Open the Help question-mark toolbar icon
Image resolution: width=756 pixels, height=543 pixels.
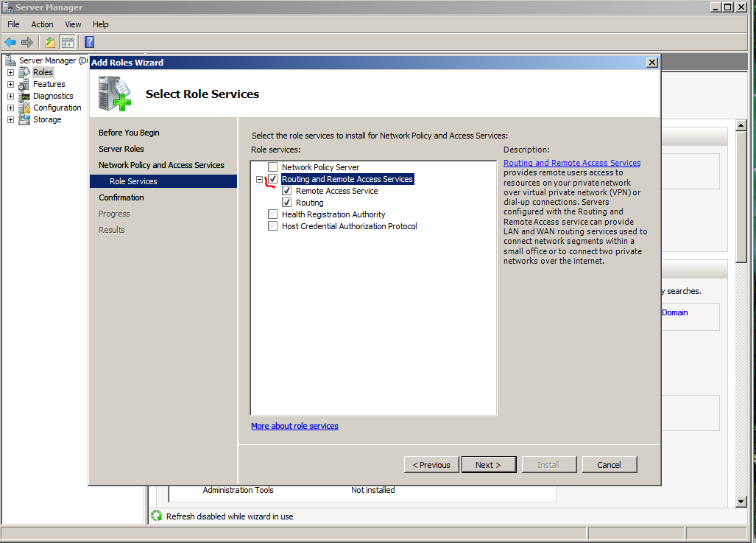pos(89,43)
